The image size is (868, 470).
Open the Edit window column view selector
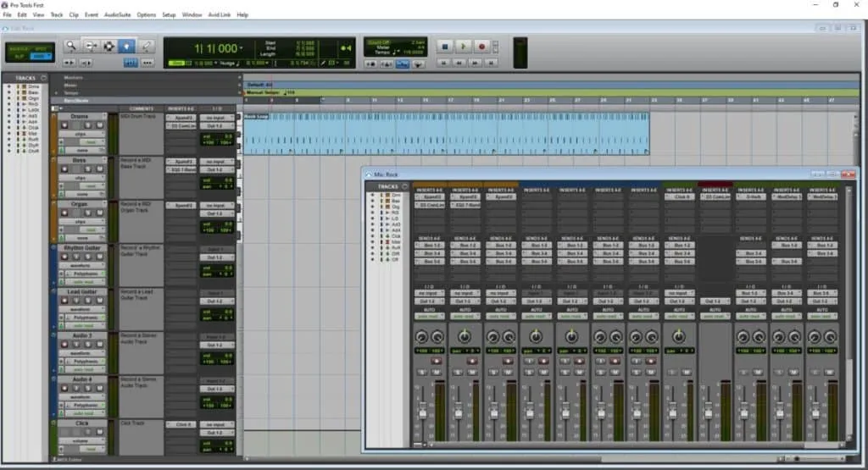pyautogui.click(x=55, y=109)
